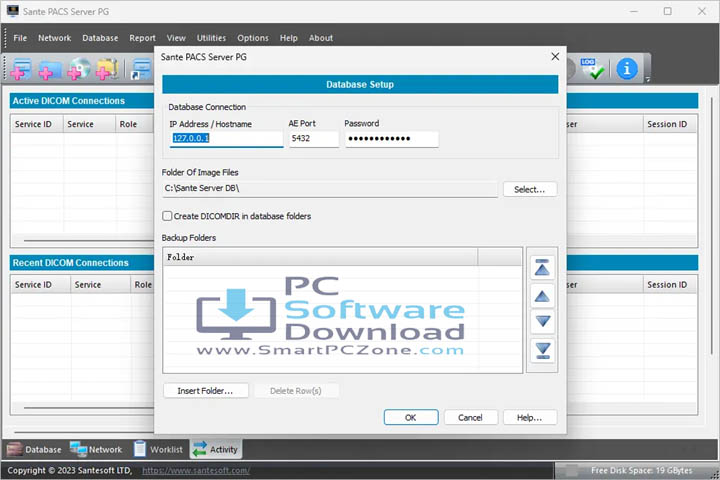This screenshot has height=480, width=720.
Task: Click the disabled Delete Row(s) button
Action: [296, 391]
